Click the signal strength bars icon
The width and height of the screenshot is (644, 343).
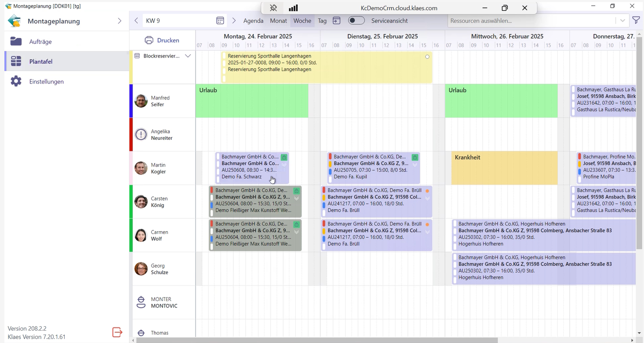click(293, 8)
